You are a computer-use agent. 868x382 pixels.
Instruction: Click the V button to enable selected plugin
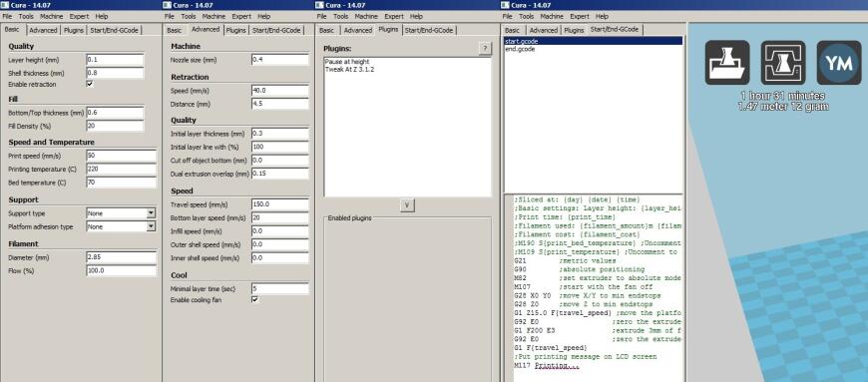407,204
